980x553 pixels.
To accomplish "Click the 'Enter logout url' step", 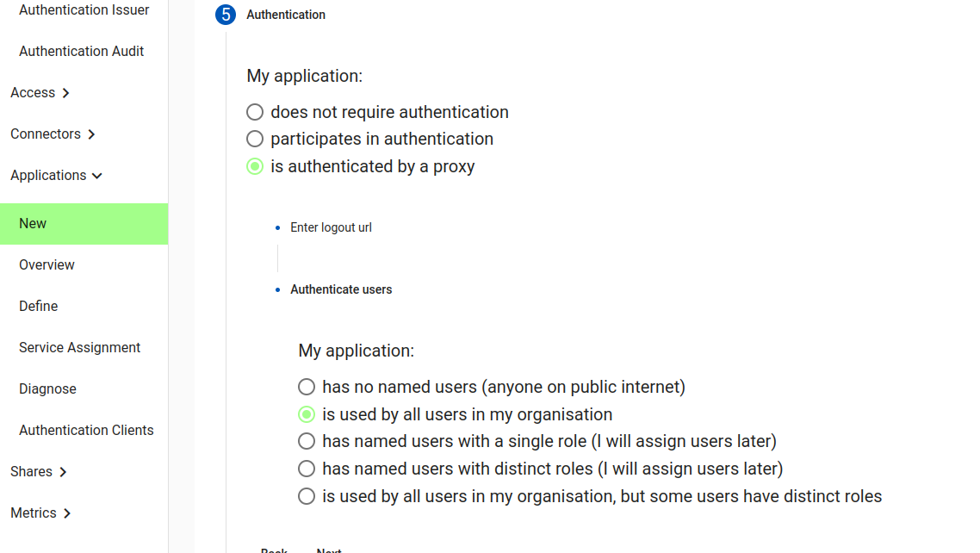I will [x=331, y=227].
